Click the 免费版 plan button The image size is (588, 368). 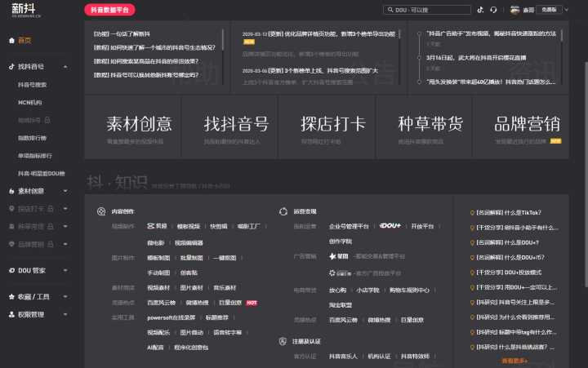[549, 10]
